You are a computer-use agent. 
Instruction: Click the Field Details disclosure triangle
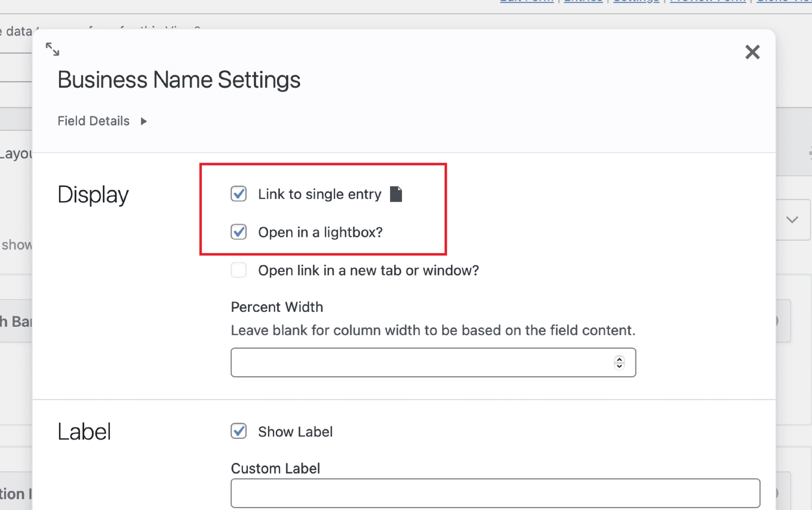click(x=143, y=122)
